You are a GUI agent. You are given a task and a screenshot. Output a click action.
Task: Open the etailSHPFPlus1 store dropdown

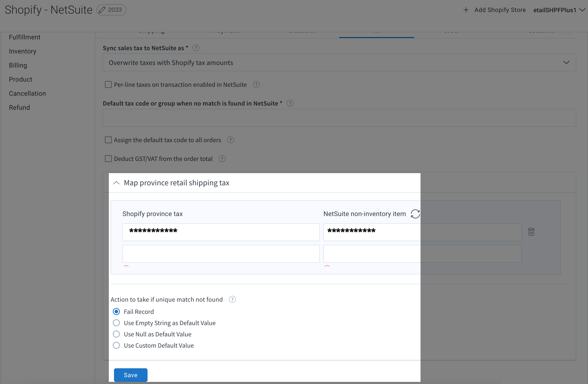point(559,10)
